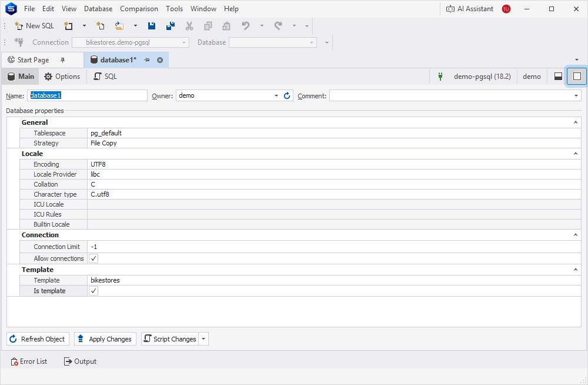This screenshot has height=385, width=588.
Task: Open the Owner dropdown
Action: pyautogui.click(x=276, y=96)
